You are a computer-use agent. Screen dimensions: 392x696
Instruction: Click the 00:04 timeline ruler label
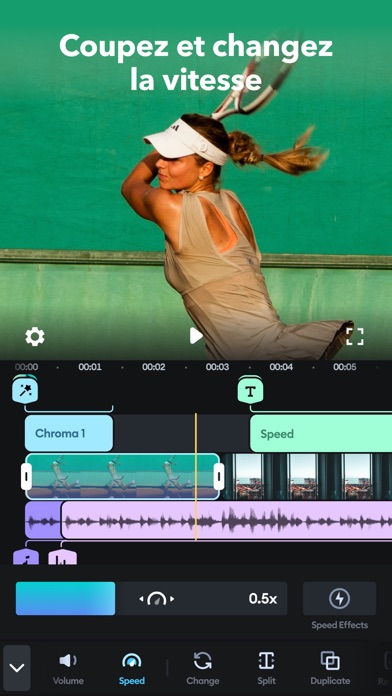(281, 367)
